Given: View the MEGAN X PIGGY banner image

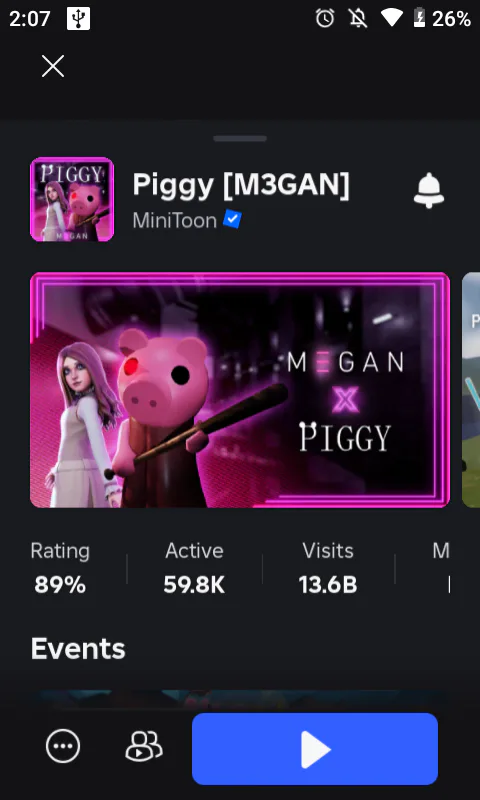Looking at the screenshot, I should click(240, 390).
